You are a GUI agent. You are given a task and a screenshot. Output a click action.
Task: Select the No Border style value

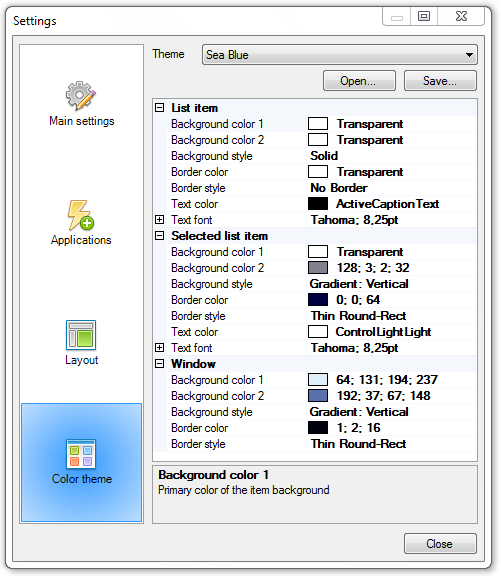(339, 188)
